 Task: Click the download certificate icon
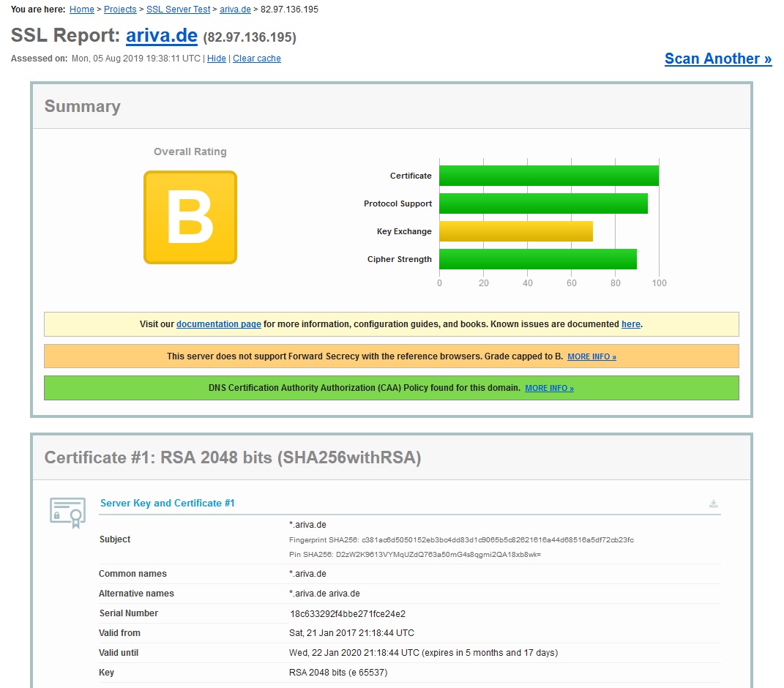coord(713,504)
